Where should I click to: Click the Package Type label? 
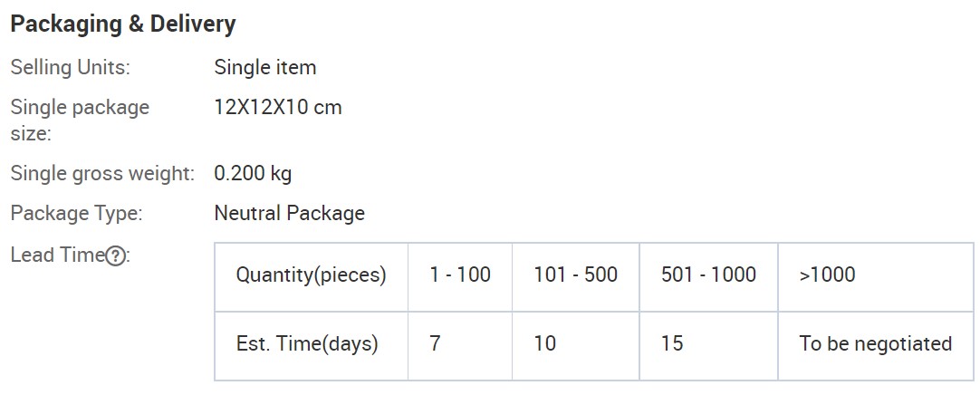click(x=77, y=214)
